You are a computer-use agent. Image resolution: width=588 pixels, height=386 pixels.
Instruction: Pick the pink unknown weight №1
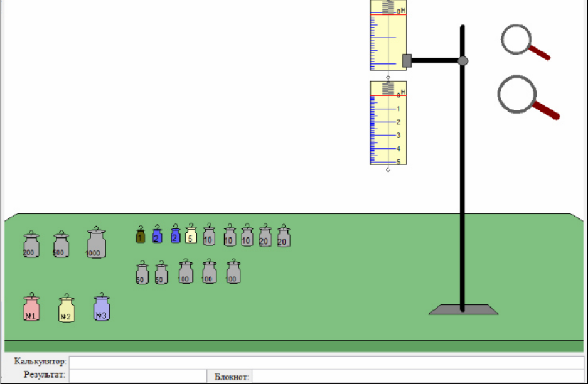31,307
